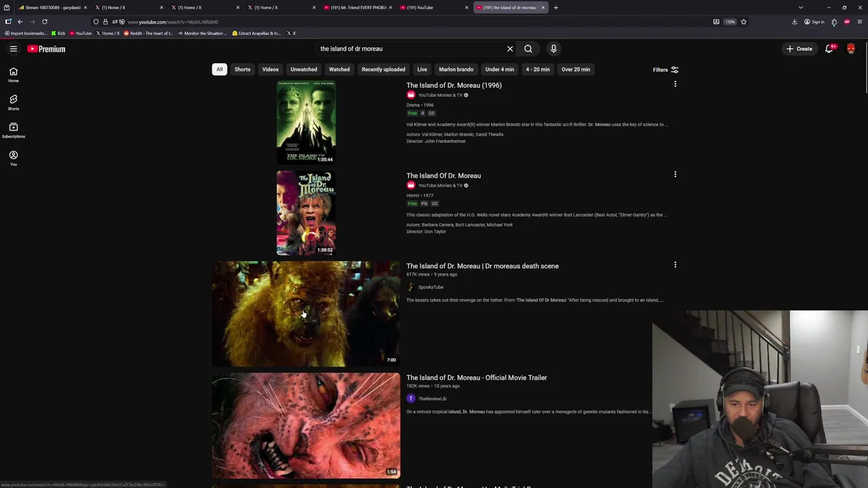Reload the page with refresh icon
The image size is (868, 488).
[45, 22]
